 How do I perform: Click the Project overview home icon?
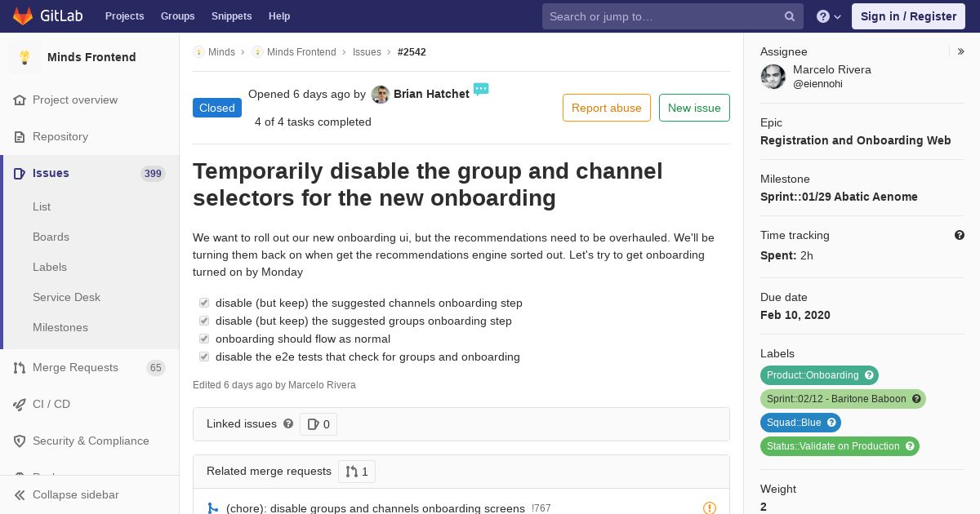[x=20, y=100]
